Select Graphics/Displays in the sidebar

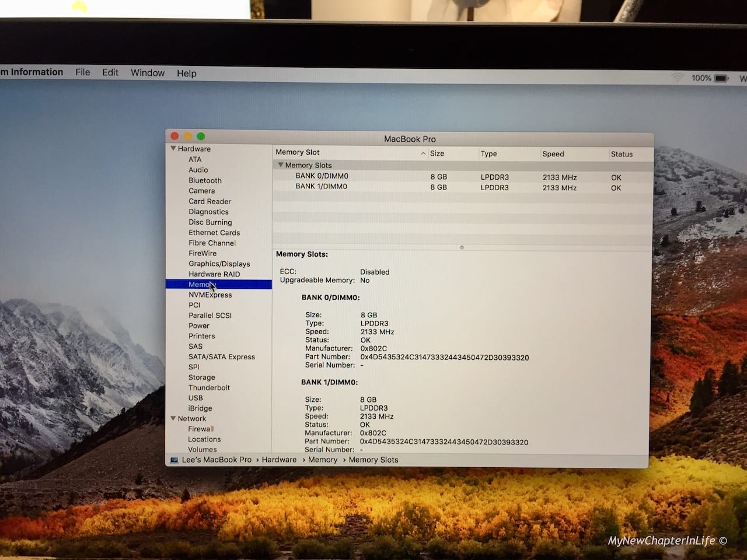tap(219, 264)
